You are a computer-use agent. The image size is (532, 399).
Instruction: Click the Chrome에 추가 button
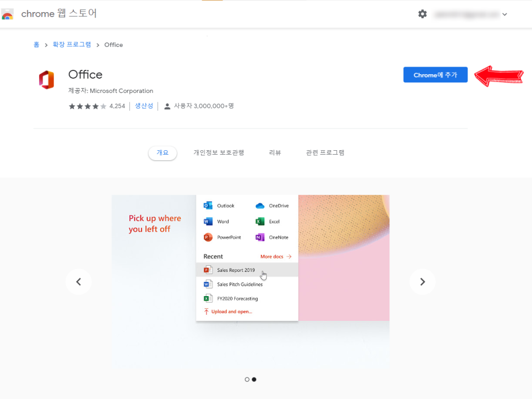click(x=435, y=74)
